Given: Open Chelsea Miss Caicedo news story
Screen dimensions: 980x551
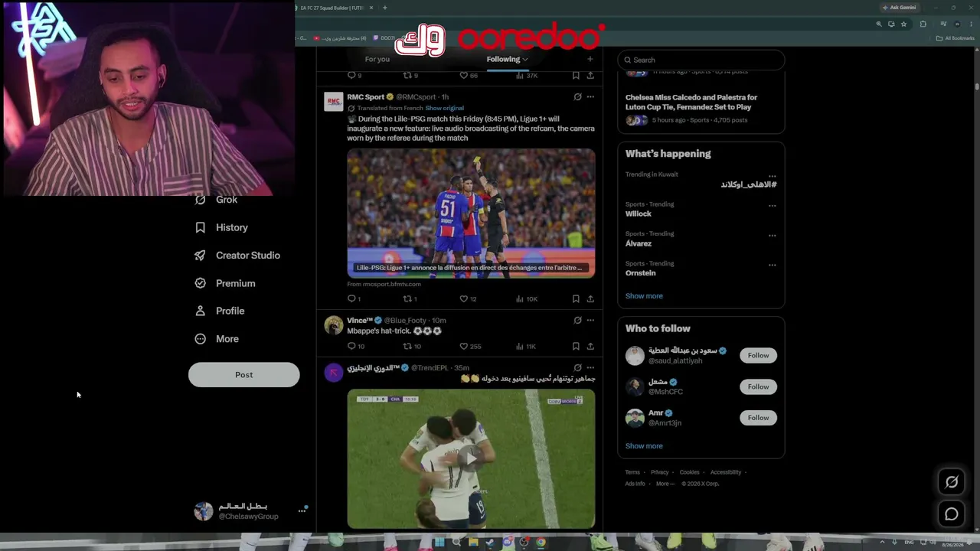Looking at the screenshot, I should 691,102.
